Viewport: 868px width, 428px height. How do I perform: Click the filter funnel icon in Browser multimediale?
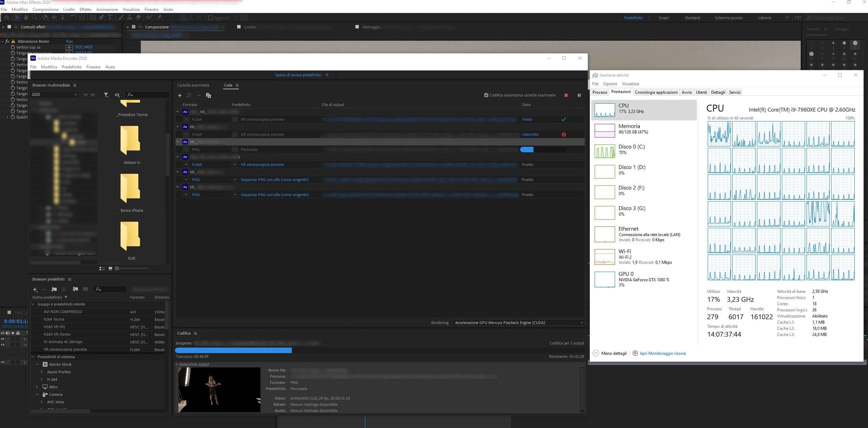(x=106, y=95)
